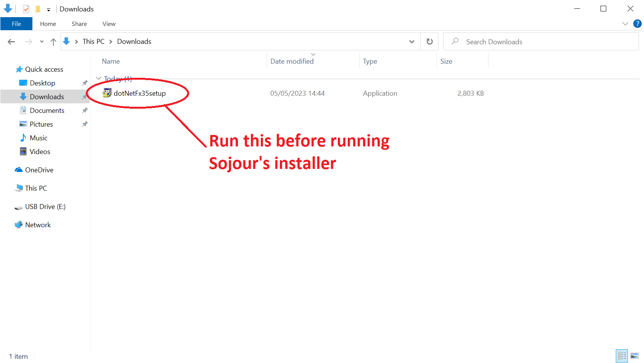Open the Quick Access Toolbar customize dropdown

49,9
